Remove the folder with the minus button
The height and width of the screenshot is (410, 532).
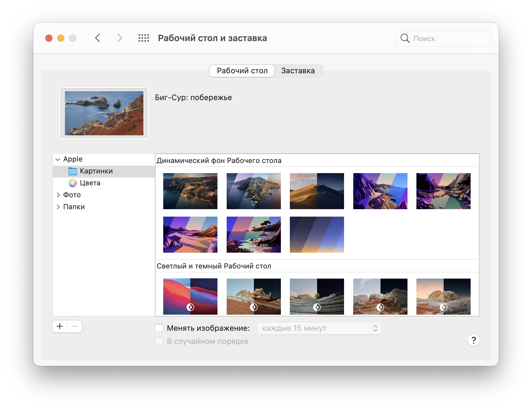pos(74,326)
